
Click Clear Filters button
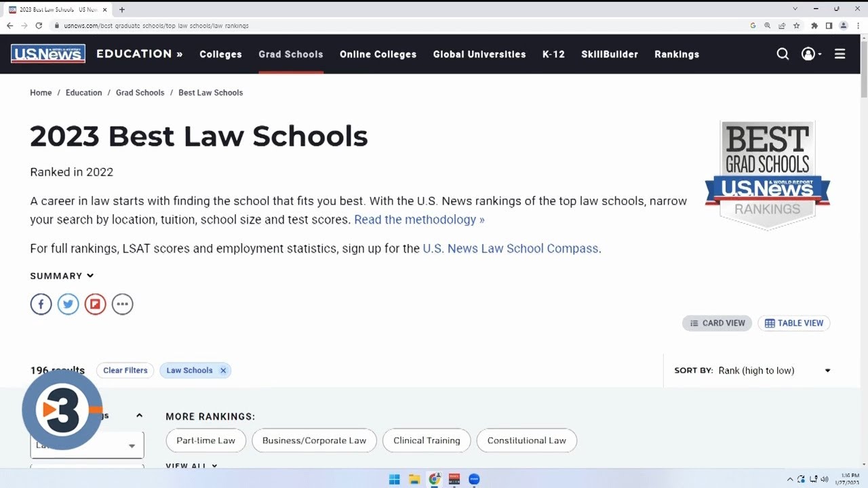[125, 370]
